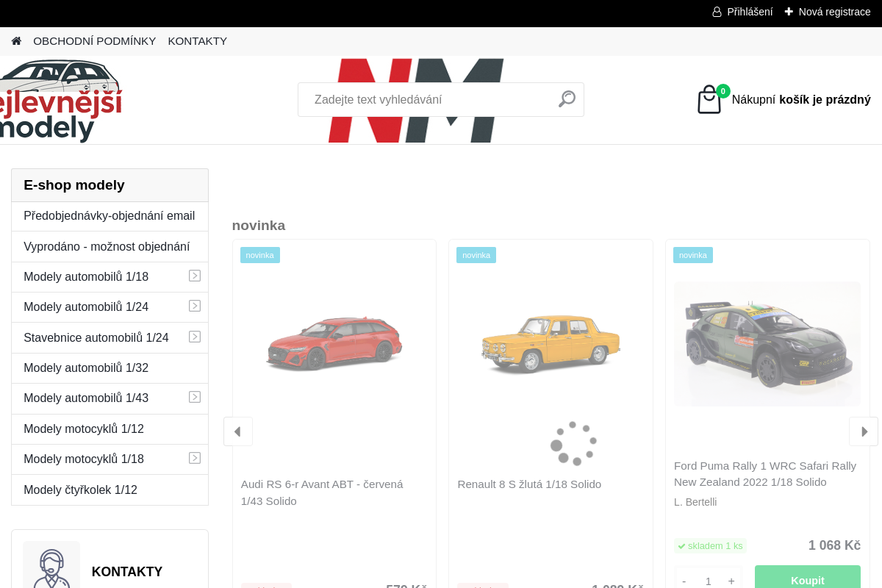Screen dimensions: 882x588
Task: Open Modely čtyřkolek 1/12 category
Action: (110, 490)
